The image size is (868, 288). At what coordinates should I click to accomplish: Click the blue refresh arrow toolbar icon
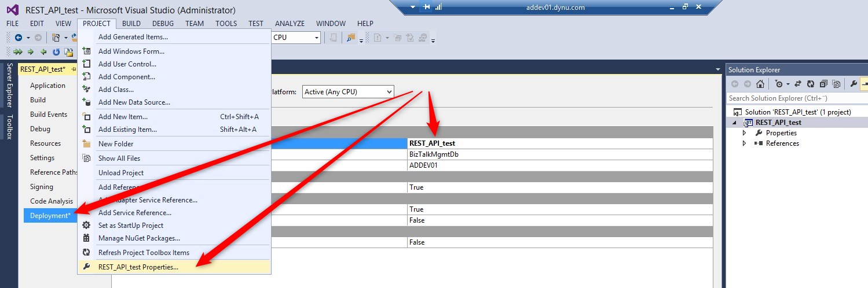click(x=56, y=51)
